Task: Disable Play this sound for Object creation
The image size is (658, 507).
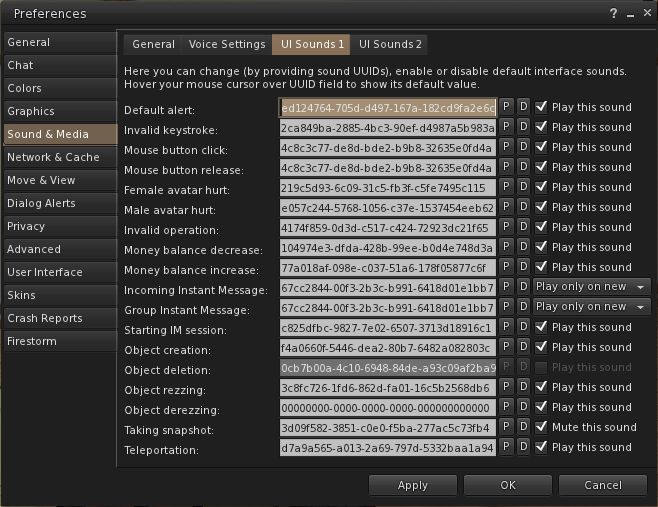Action: pyautogui.click(x=541, y=347)
